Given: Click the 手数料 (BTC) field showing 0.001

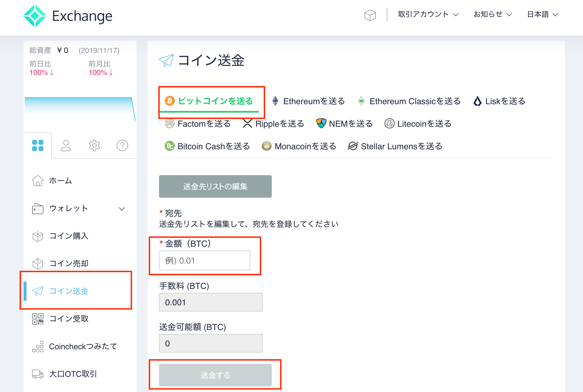Looking at the screenshot, I should (211, 302).
